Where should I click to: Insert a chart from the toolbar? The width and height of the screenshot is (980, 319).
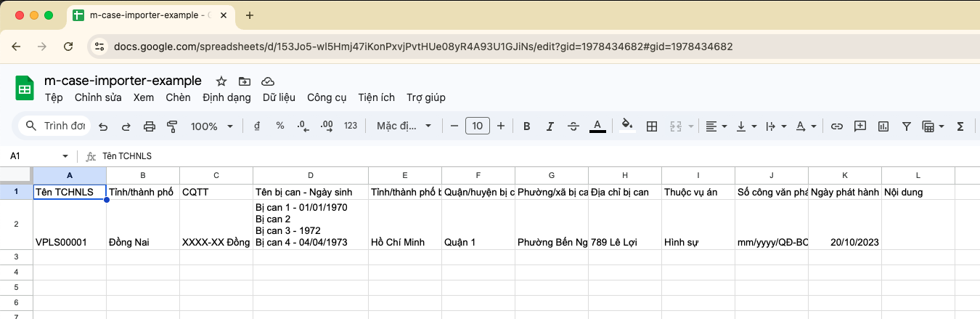[x=883, y=126]
